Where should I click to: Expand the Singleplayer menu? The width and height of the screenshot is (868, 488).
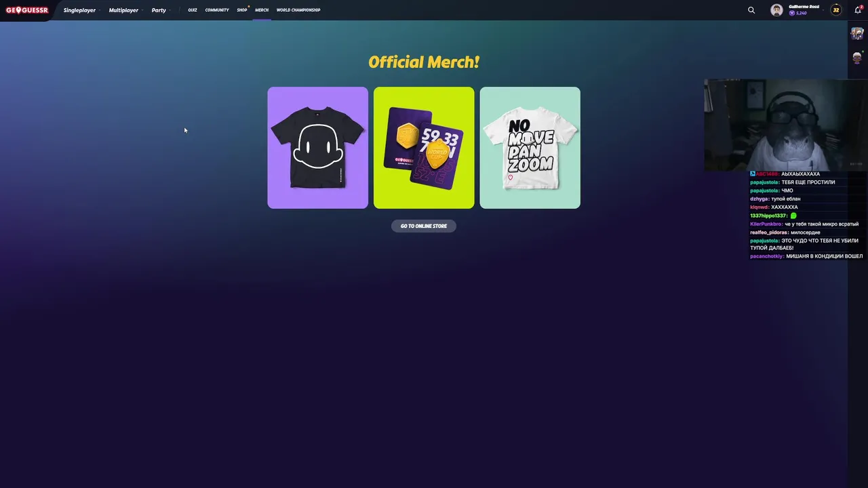(x=81, y=10)
